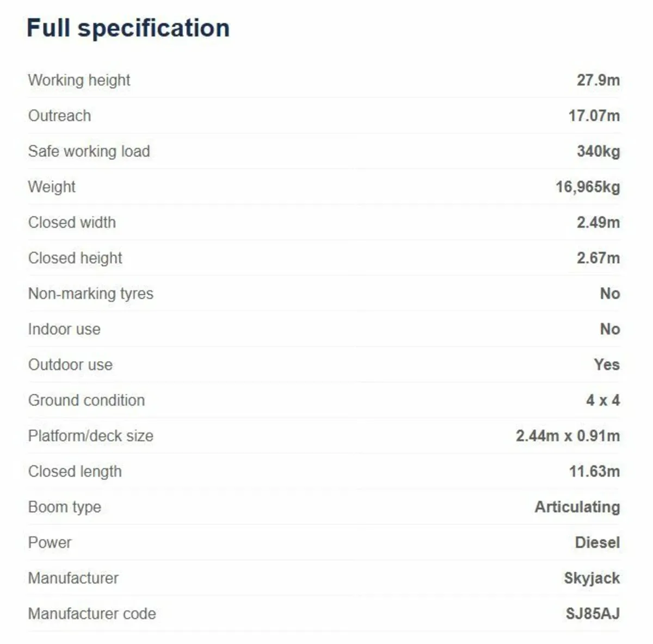This screenshot has height=644, width=653.
Task: Select the 11.63m closed length value
Action: click(x=594, y=471)
